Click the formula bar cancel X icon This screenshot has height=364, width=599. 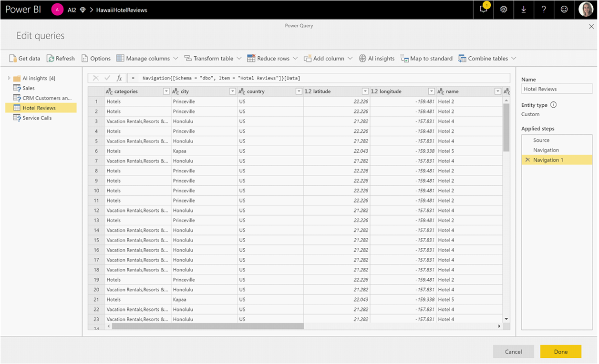(96, 78)
